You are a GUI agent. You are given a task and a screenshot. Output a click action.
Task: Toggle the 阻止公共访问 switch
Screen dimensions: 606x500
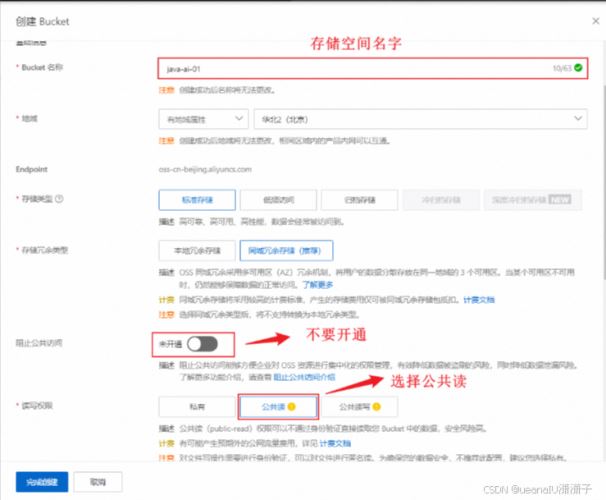[203, 344]
